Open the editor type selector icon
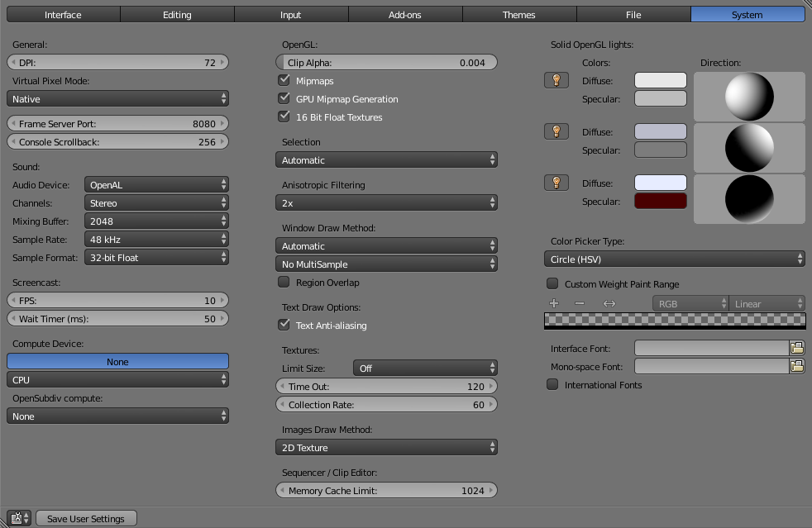 click(19, 517)
